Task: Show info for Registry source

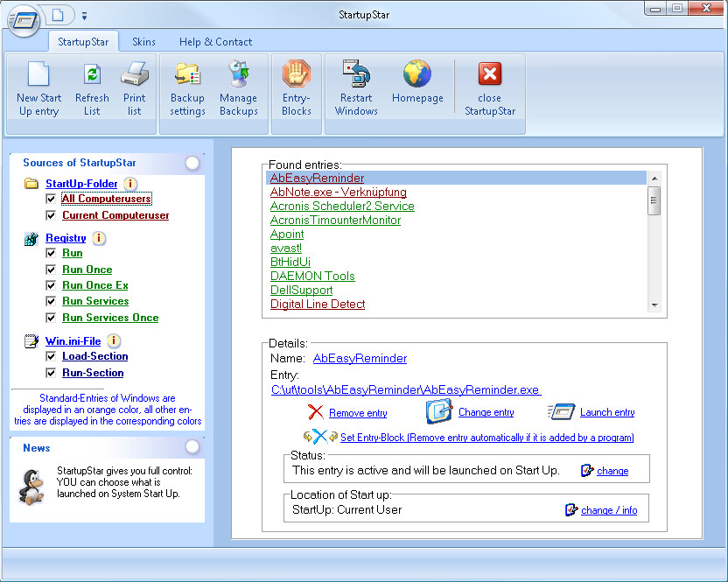Action: (98, 238)
